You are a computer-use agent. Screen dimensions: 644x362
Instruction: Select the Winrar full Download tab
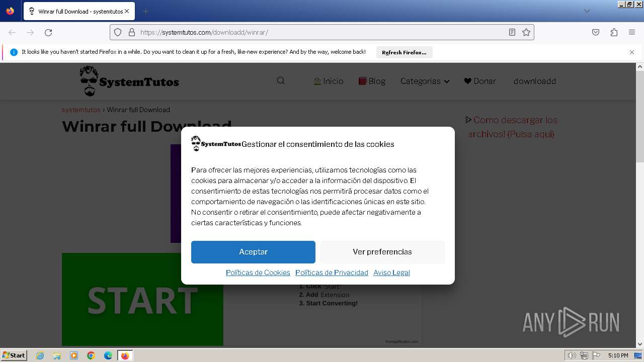(79, 11)
